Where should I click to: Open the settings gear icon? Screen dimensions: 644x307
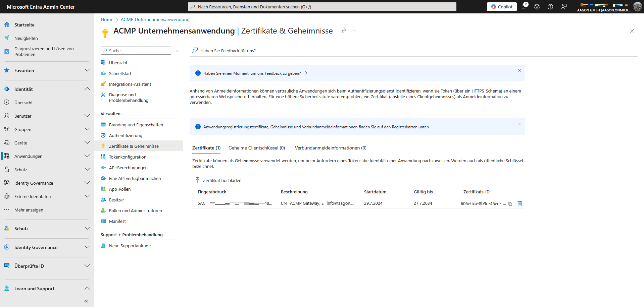[537, 7]
